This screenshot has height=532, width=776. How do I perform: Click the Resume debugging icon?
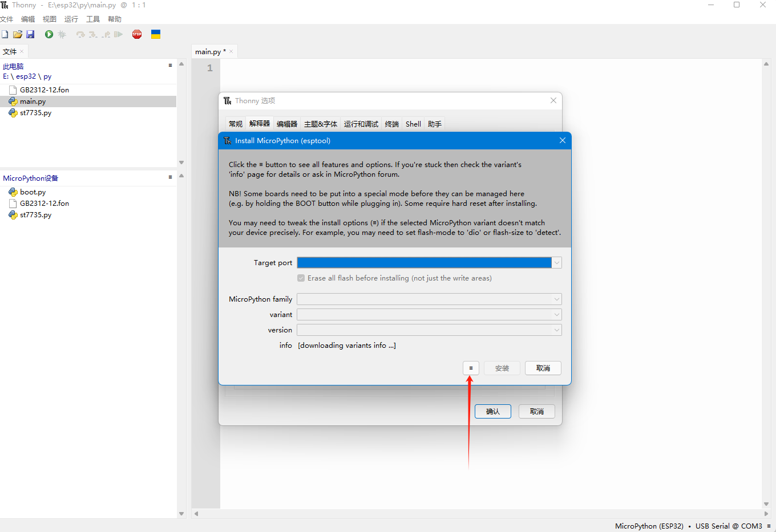click(118, 34)
